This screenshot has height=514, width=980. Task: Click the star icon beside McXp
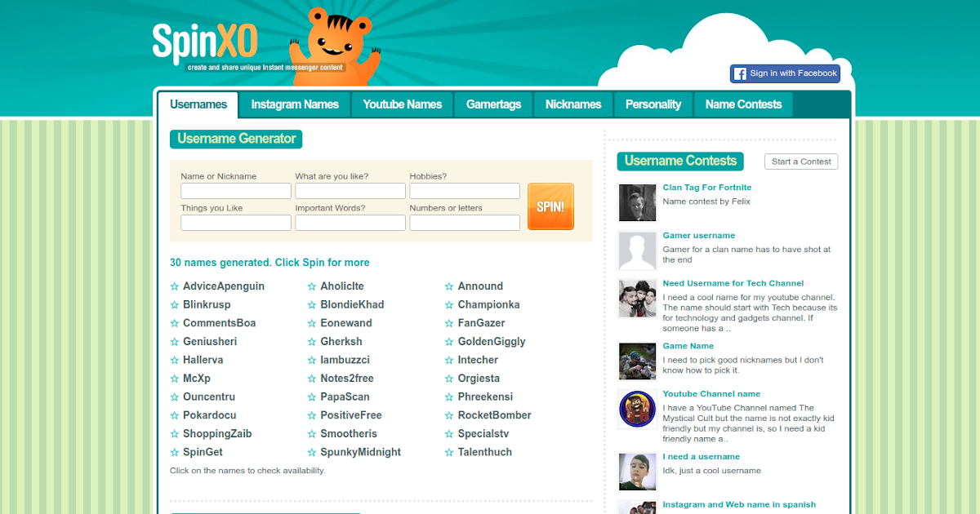coord(175,379)
